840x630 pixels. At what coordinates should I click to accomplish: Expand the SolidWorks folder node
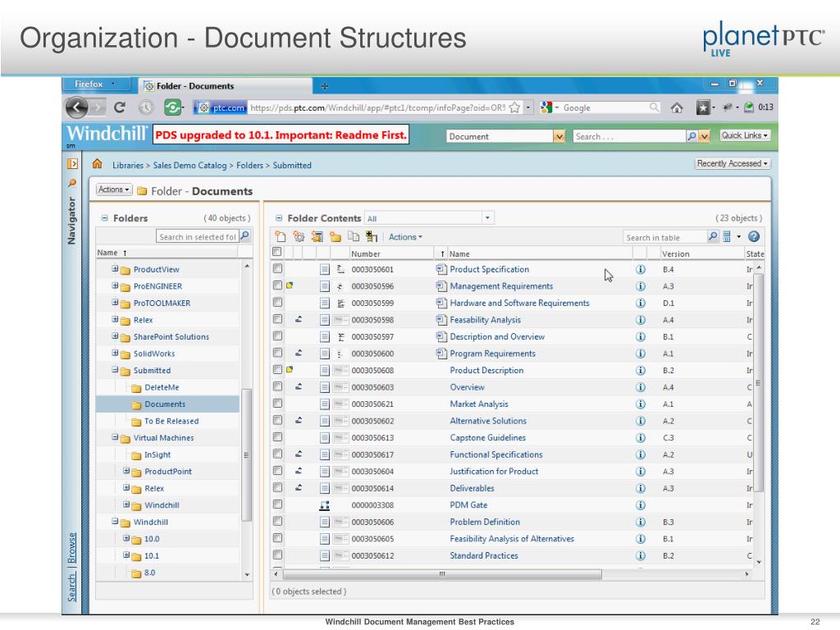coord(115,353)
